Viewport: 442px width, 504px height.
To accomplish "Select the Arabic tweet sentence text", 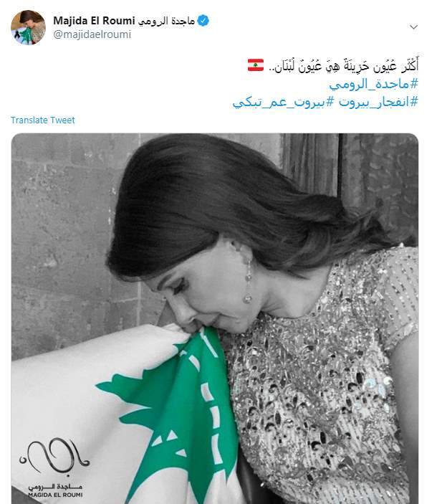I will pyautogui.click(x=343, y=65).
